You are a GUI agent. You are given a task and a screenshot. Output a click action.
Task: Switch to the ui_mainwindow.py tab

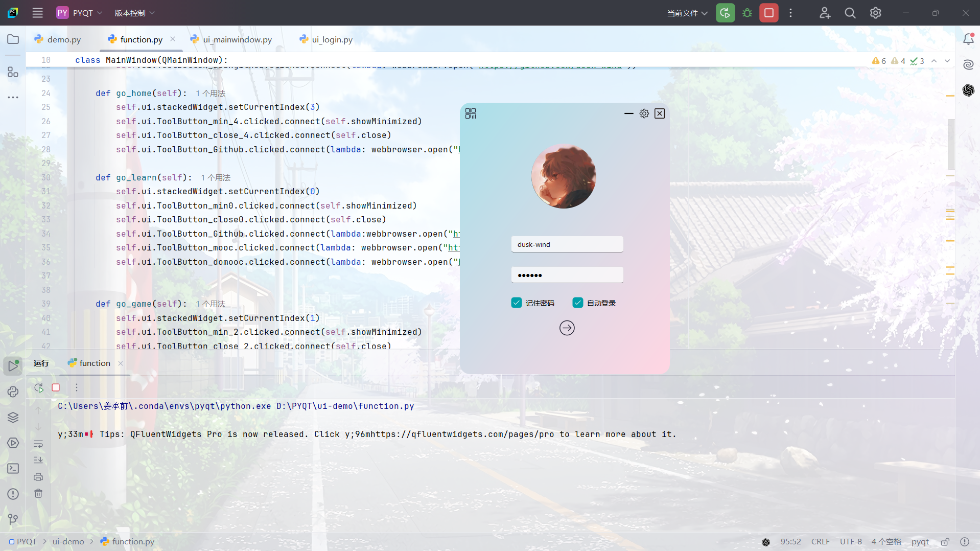point(237,39)
